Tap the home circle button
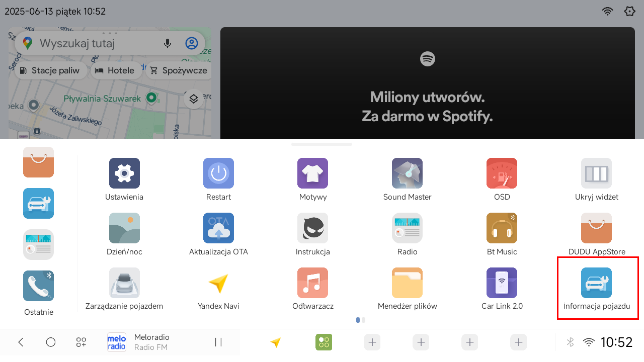Image resolution: width=644 pixels, height=362 pixels. pyautogui.click(x=51, y=342)
